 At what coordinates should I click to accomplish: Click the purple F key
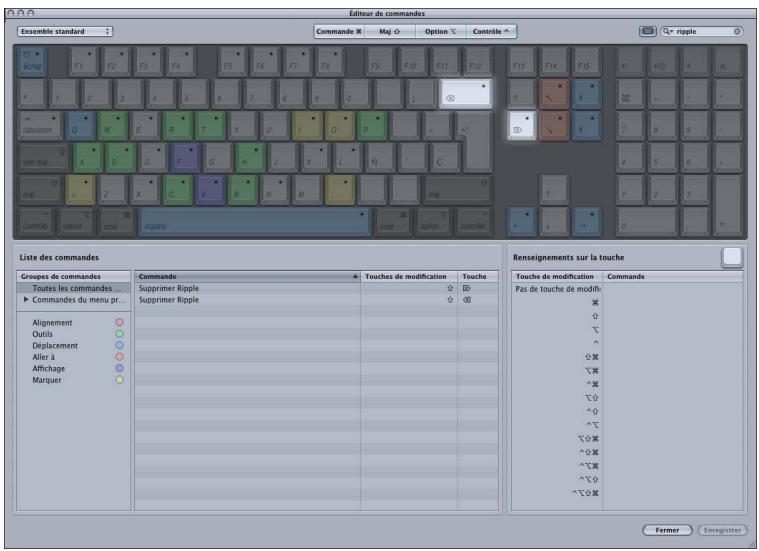coord(185,158)
